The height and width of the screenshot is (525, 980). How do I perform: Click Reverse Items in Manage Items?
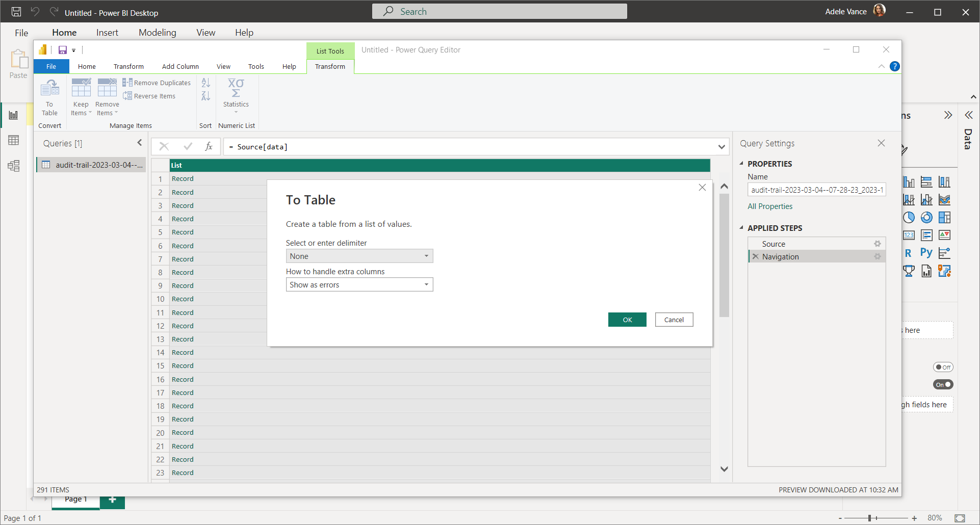click(x=149, y=96)
